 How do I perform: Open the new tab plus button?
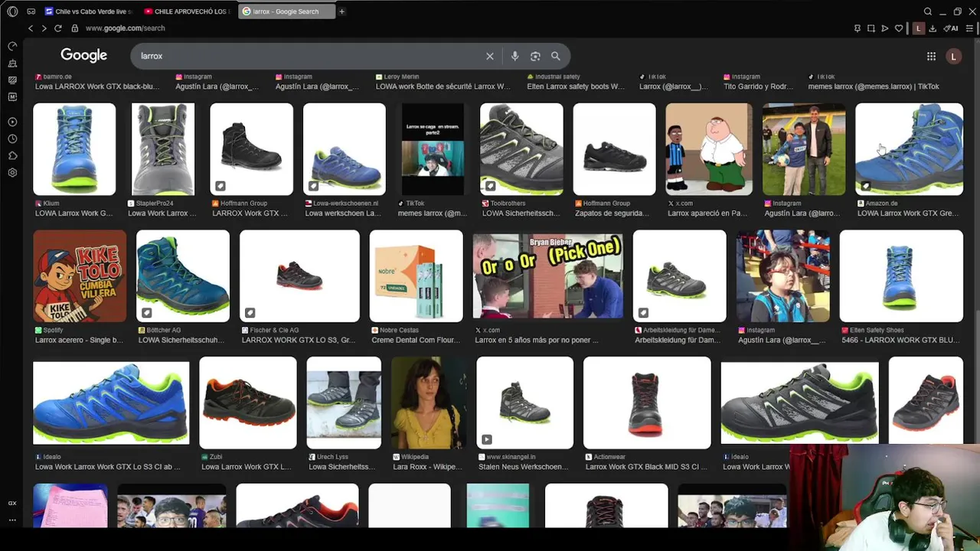(x=342, y=11)
